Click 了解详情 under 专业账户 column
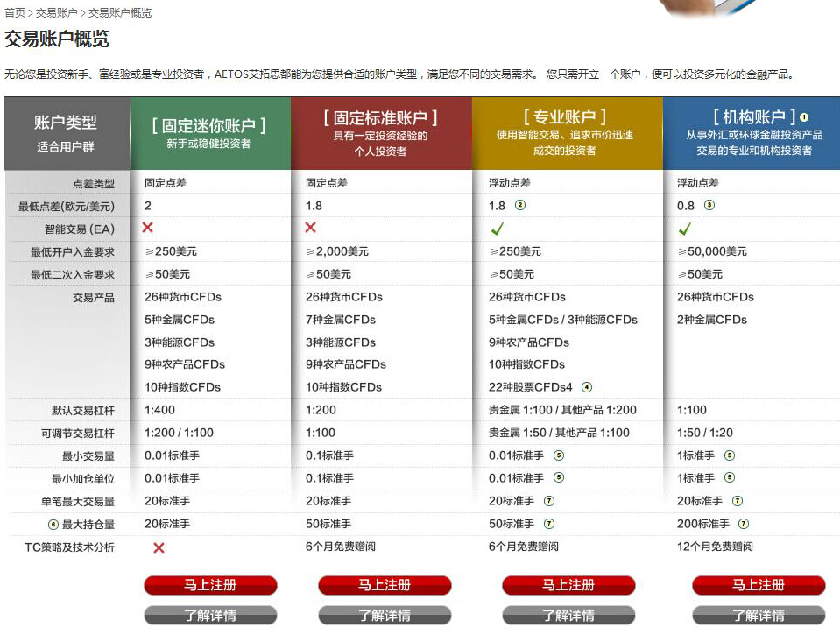840x635 pixels. pos(568,615)
